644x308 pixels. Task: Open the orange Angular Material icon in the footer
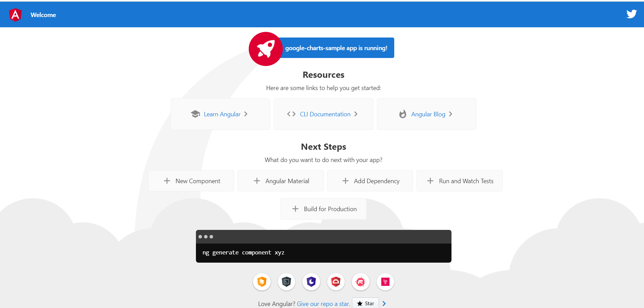[262, 282]
